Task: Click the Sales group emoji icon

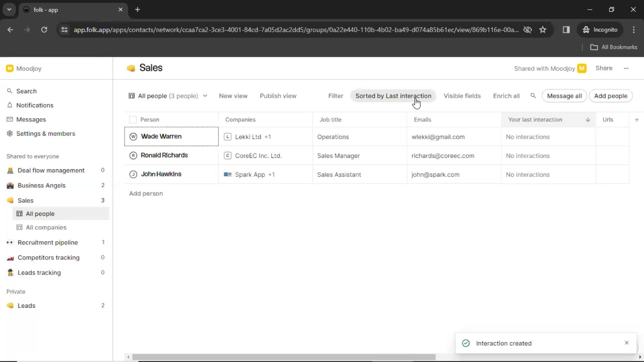Action: [131, 68]
